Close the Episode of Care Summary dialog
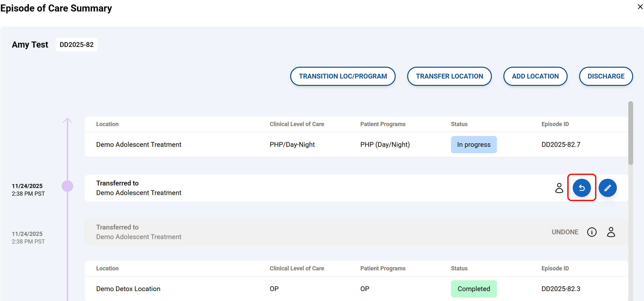This screenshot has height=301, width=644. (640, 7)
